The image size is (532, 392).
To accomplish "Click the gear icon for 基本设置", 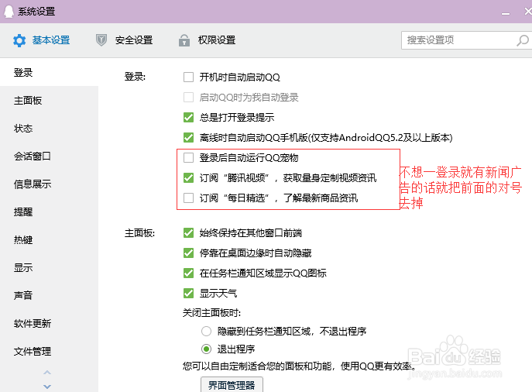I will 19,40.
